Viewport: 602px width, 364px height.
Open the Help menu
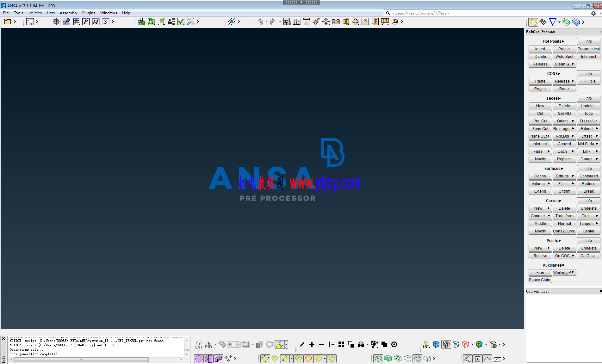pos(126,13)
